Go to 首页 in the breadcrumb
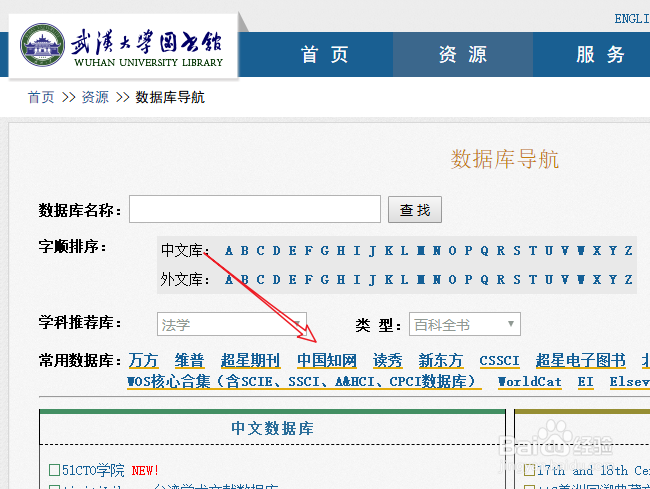Image resolution: width=650 pixels, height=489 pixels. click(41, 97)
